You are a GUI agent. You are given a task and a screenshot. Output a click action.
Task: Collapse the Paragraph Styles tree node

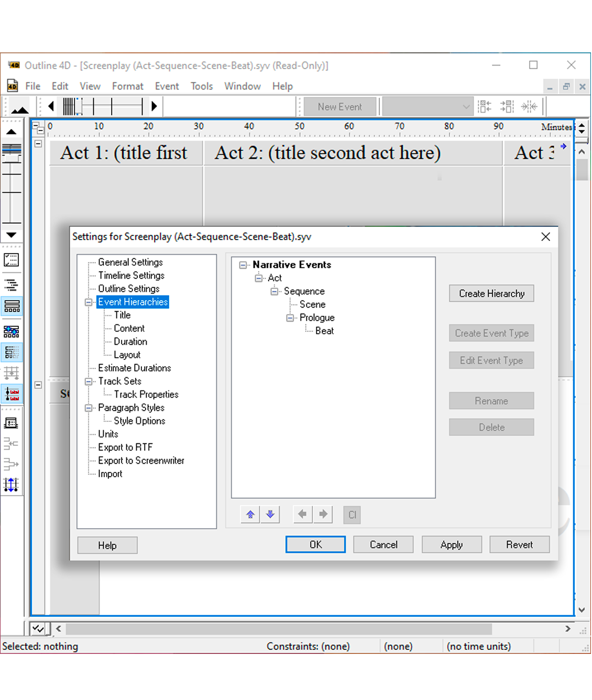pyautogui.click(x=89, y=408)
